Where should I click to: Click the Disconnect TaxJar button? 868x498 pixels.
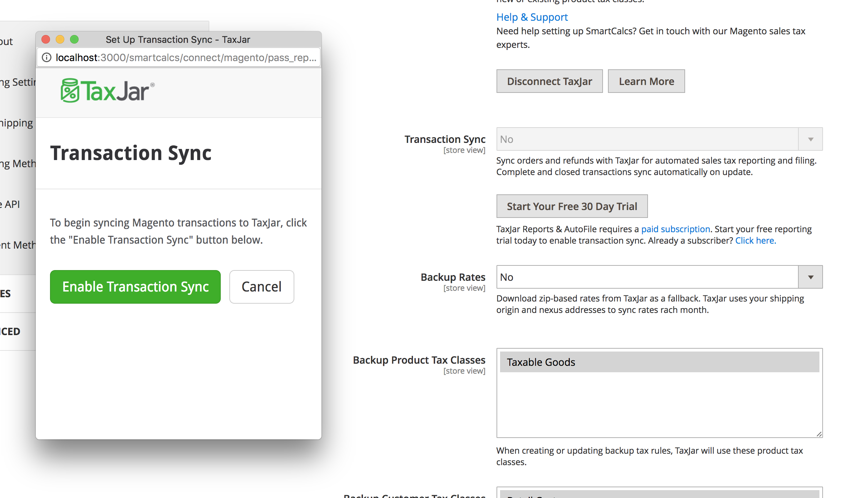pos(549,81)
